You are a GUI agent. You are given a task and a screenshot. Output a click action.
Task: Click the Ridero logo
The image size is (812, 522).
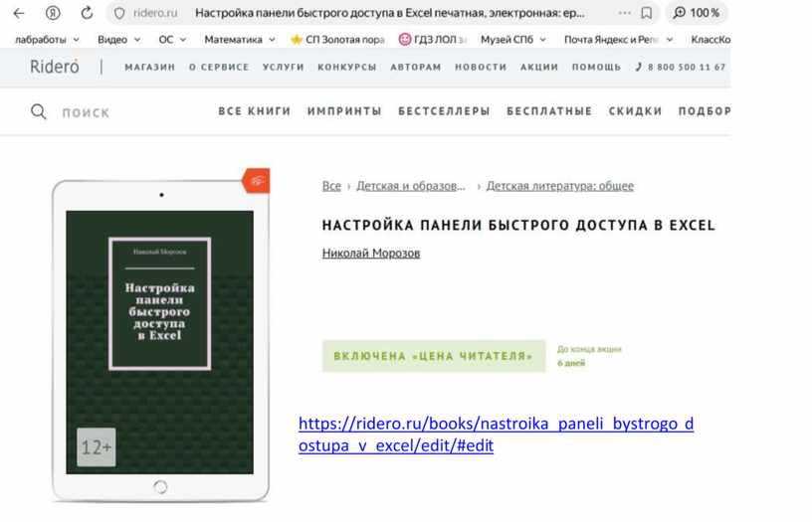[x=55, y=67]
